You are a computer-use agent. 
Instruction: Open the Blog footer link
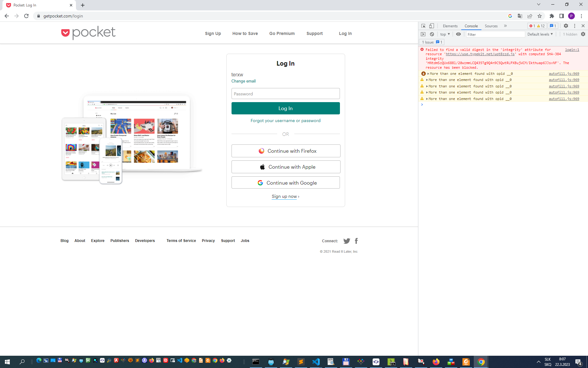[x=64, y=241]
